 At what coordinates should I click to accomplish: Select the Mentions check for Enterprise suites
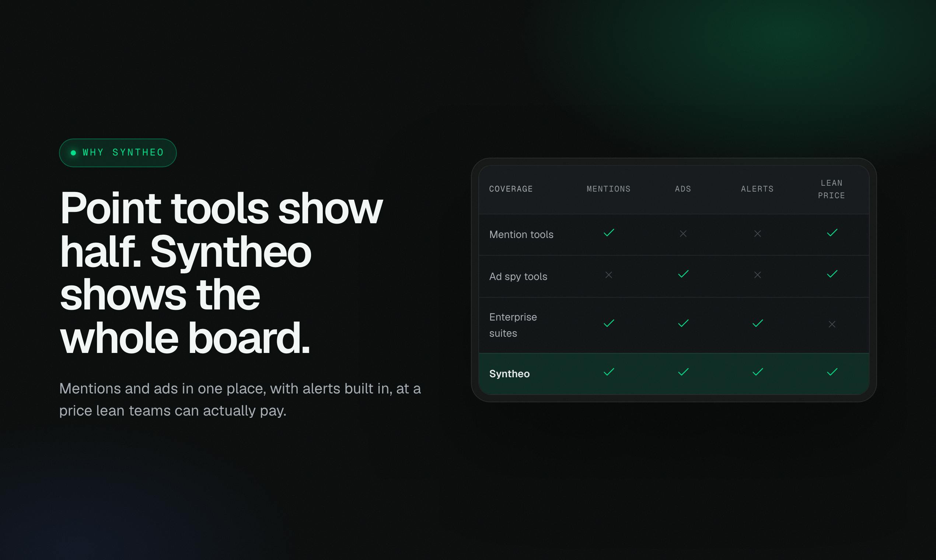[x=609, y=323]
